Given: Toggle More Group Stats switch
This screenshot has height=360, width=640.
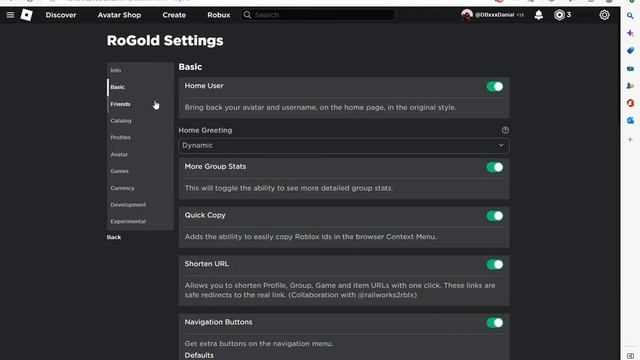Looking at the screenshot, I should tap(495, 167).
